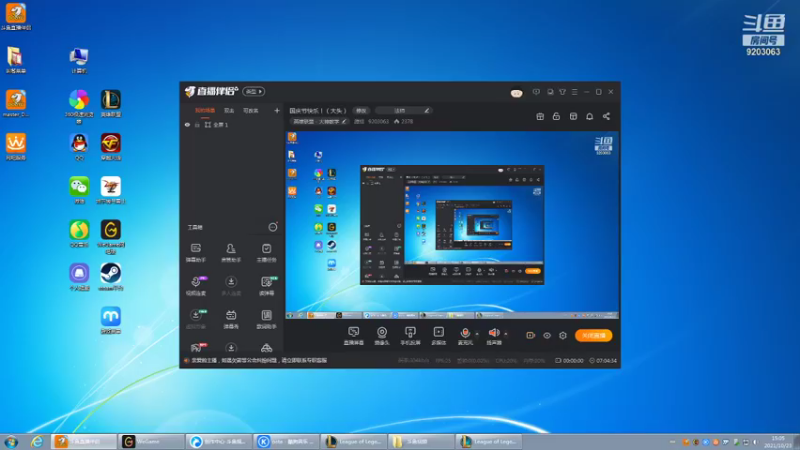
Task: Click the orange stop streaming button
Action: point(593,335)
